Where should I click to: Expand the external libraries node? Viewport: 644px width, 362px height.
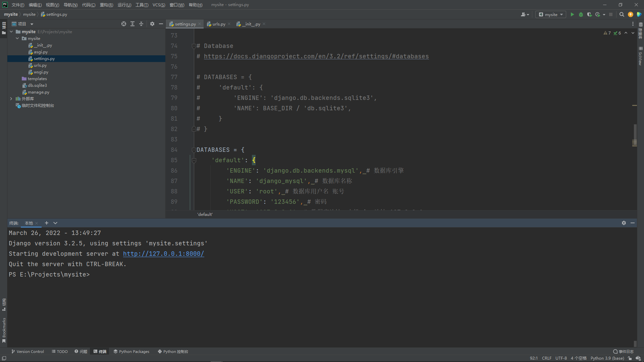(x=11, y=99)
